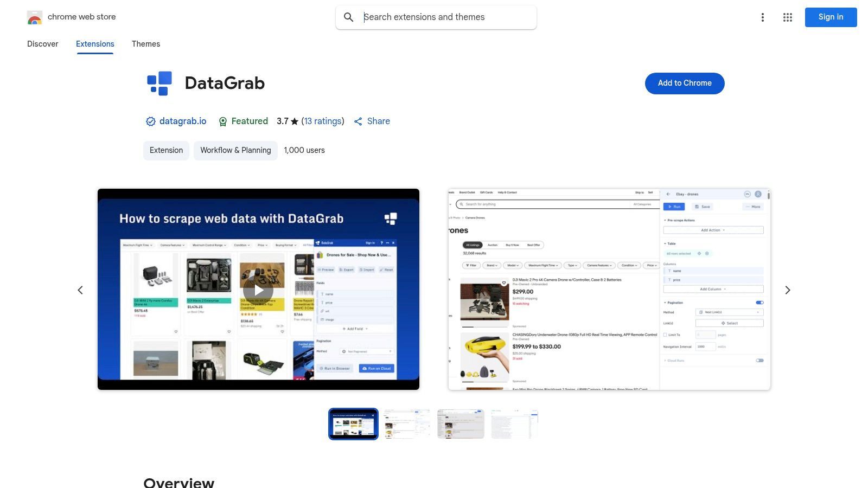Click the Featured badge icon
Image resolution: width=868 pixels, height=488 pixels.
coord(223,121)
